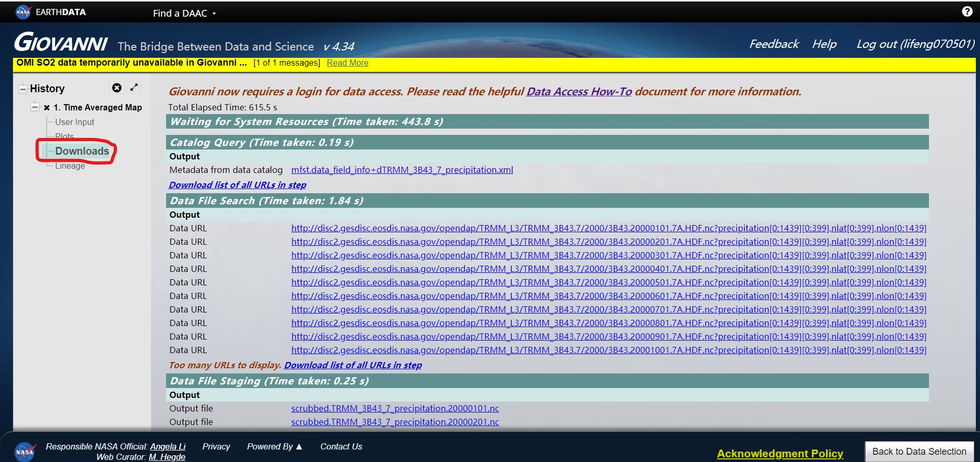980x462 pixels.
Task: Click Download list of all URLs under Catalog Query
Action: click(237, 185)
